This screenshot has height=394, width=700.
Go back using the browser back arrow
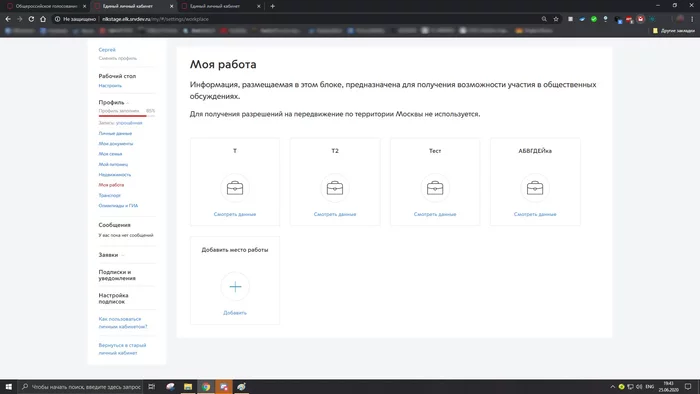pyautogui.click(x=8, y=19)
